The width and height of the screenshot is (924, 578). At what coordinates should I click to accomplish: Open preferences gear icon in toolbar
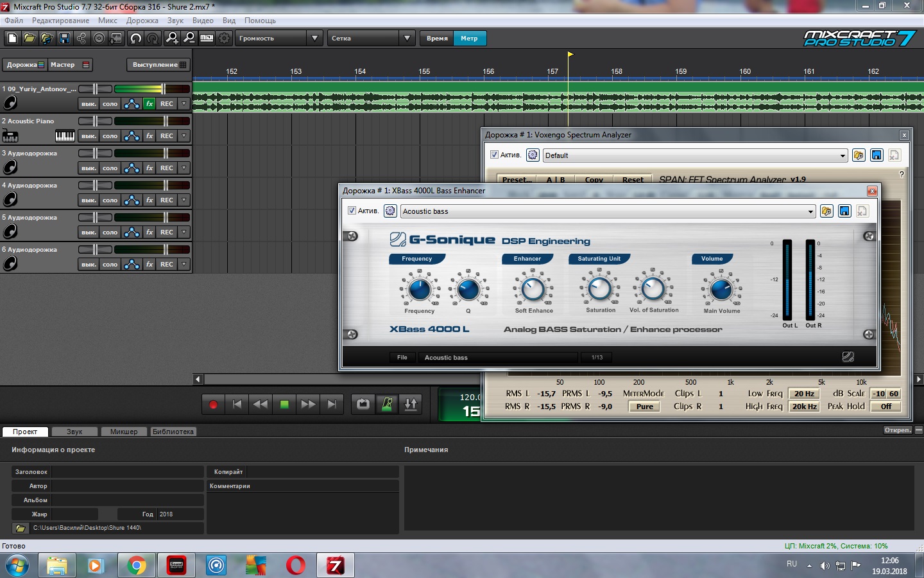point(224,39)
